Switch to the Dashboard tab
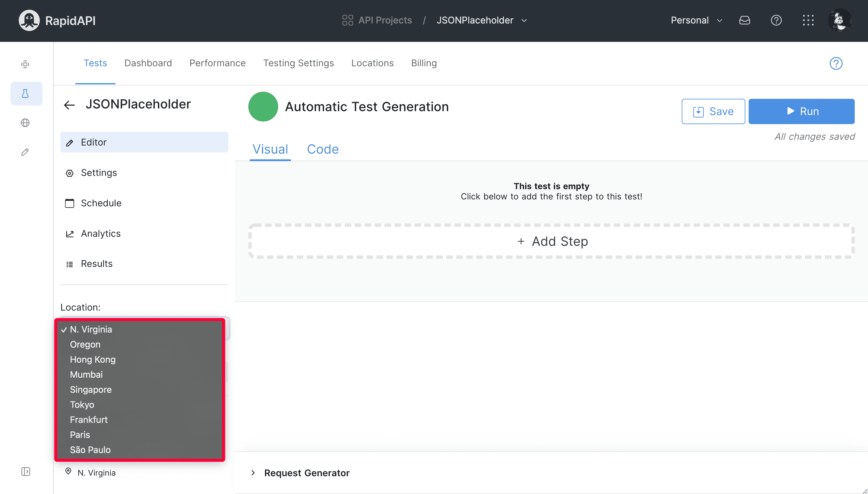 pyautogui.click(x=148, y=63)
